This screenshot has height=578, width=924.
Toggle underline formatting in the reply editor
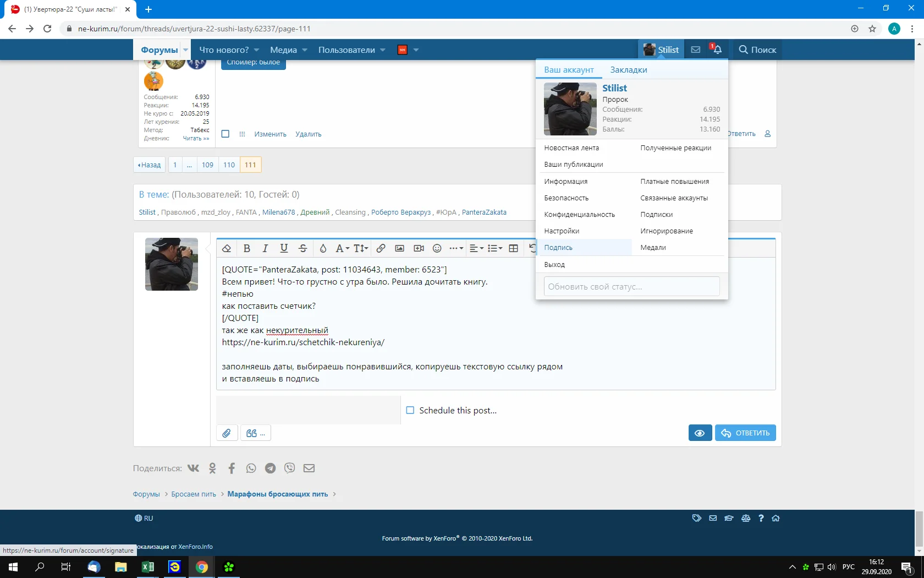click(284, 248)
